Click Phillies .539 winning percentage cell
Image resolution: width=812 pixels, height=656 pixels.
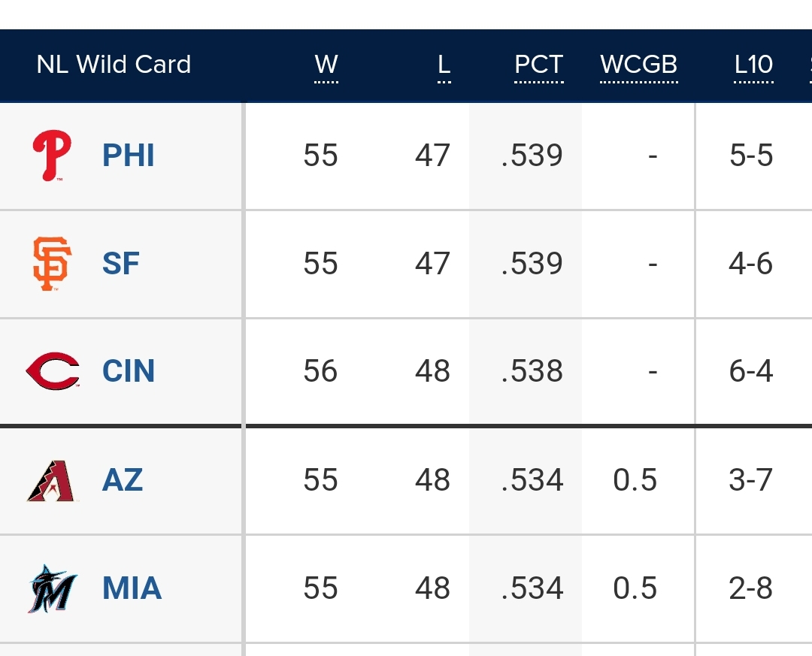tap(532, 156)
